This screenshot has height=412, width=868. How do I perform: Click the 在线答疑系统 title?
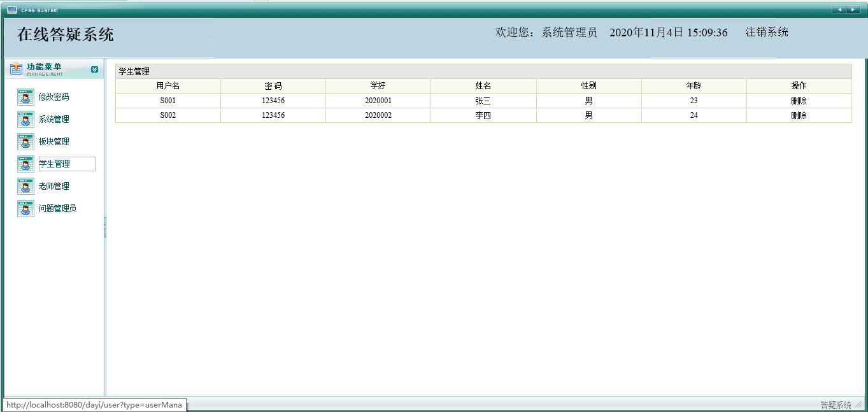pos(66,34)
